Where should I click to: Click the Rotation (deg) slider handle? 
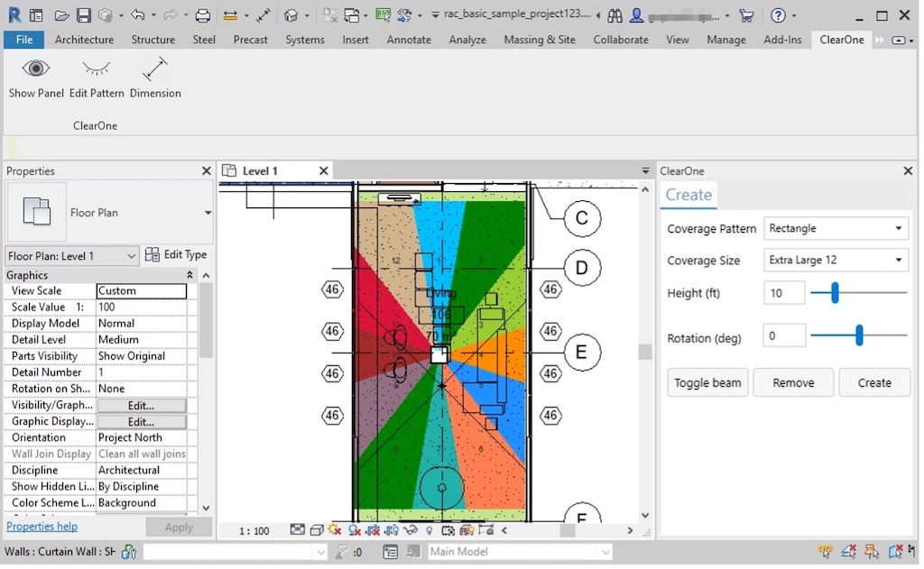coord(859,336)
